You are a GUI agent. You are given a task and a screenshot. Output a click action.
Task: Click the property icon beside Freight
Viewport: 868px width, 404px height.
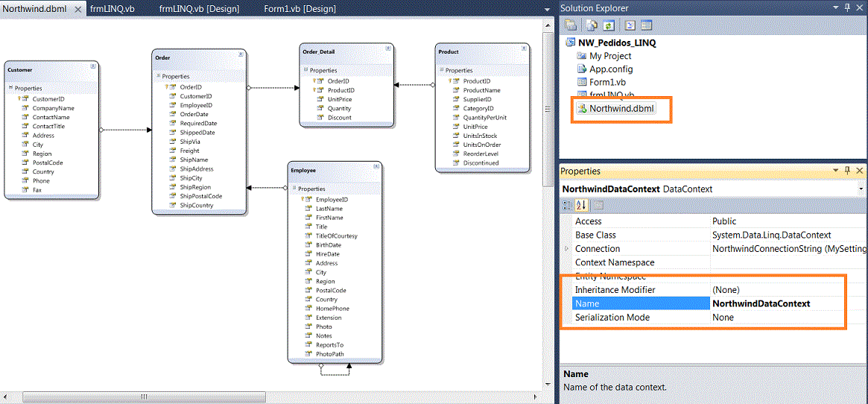pyautogui.click(x=173, y=151)
